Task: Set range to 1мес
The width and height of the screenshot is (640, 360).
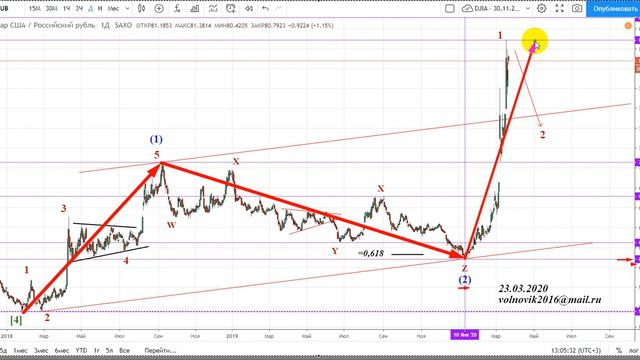Action: (20, 351)
